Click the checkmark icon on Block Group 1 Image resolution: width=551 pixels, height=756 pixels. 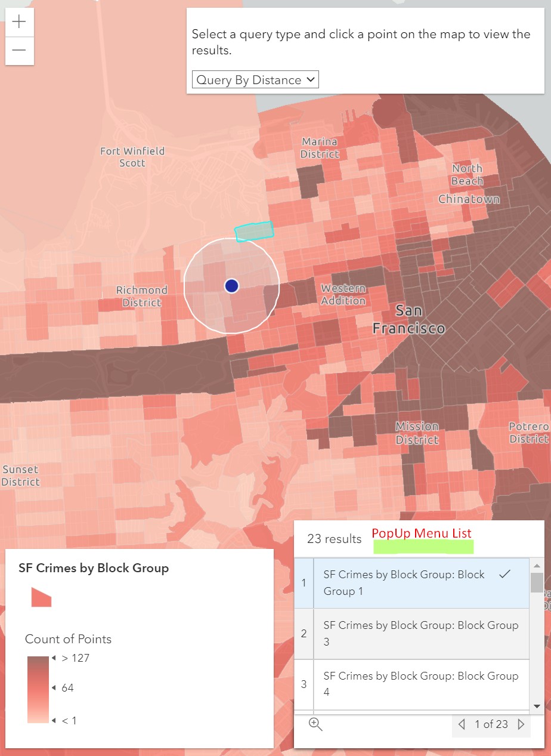point(505,575)
